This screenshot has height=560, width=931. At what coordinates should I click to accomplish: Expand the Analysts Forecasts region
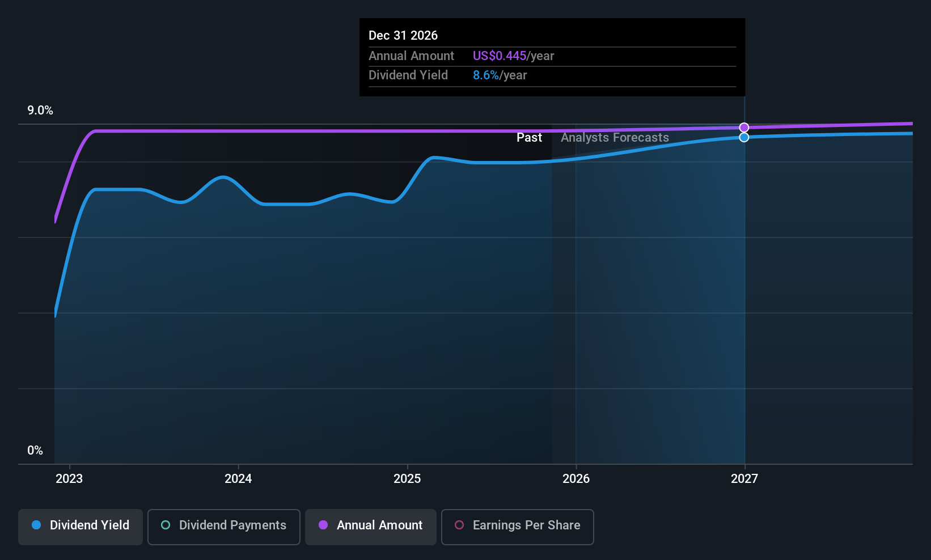(x=615, y=137)
